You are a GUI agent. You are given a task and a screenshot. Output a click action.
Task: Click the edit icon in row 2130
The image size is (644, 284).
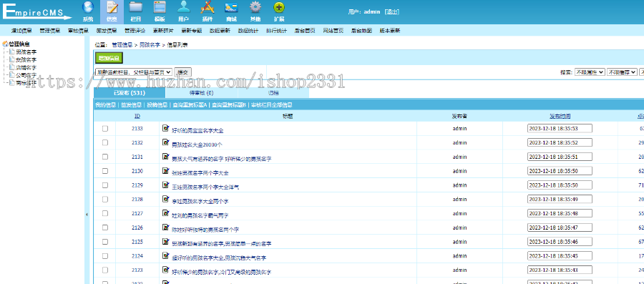[165, 171]
